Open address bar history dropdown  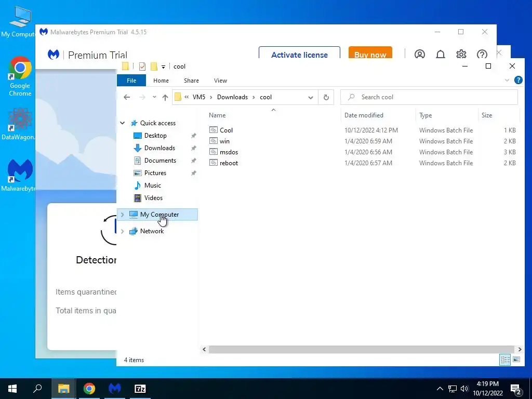click(x=311, y=97)
